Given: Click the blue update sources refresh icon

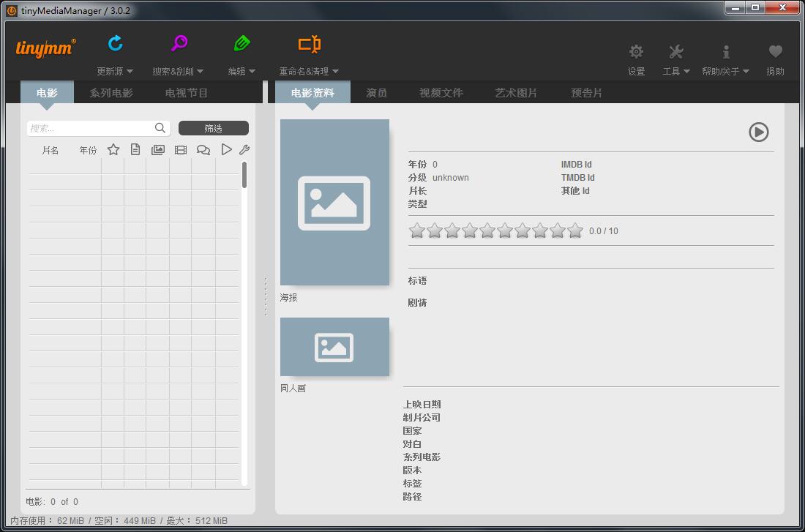Looking at the screenshot, I should coord(116,44).
